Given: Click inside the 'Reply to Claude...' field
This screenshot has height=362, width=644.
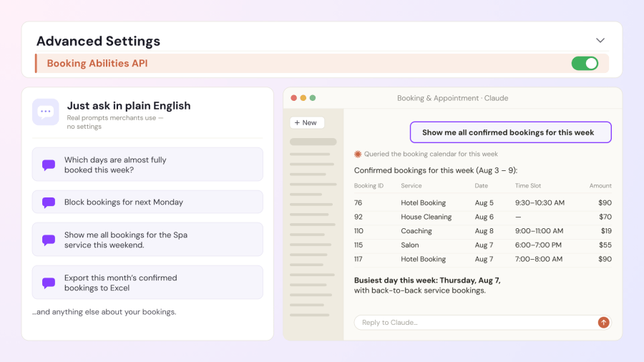Looking at the screenshot, I should [x=476, y=323].
